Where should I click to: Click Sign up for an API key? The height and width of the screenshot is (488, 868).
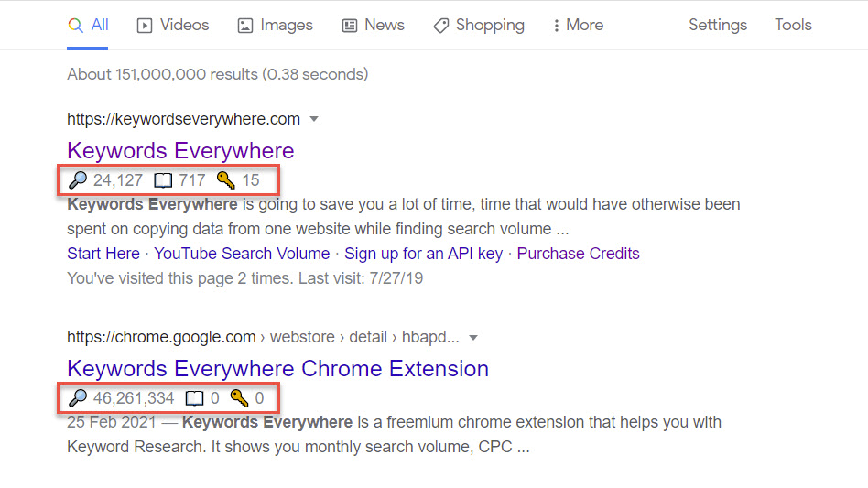[423, 254]
